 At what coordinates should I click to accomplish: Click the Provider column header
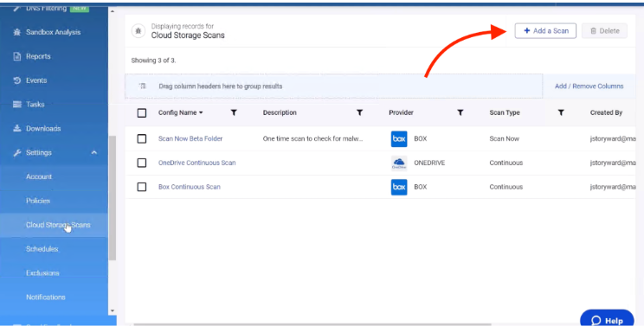point(402,112)
